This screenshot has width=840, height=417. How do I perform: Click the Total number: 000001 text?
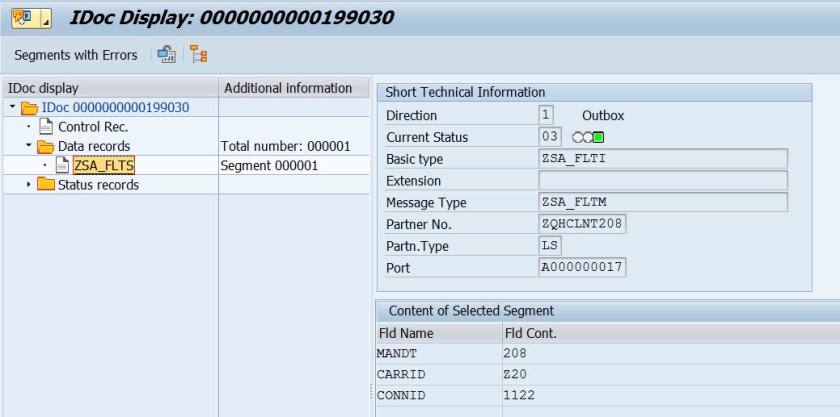click(x=286, y=146)
